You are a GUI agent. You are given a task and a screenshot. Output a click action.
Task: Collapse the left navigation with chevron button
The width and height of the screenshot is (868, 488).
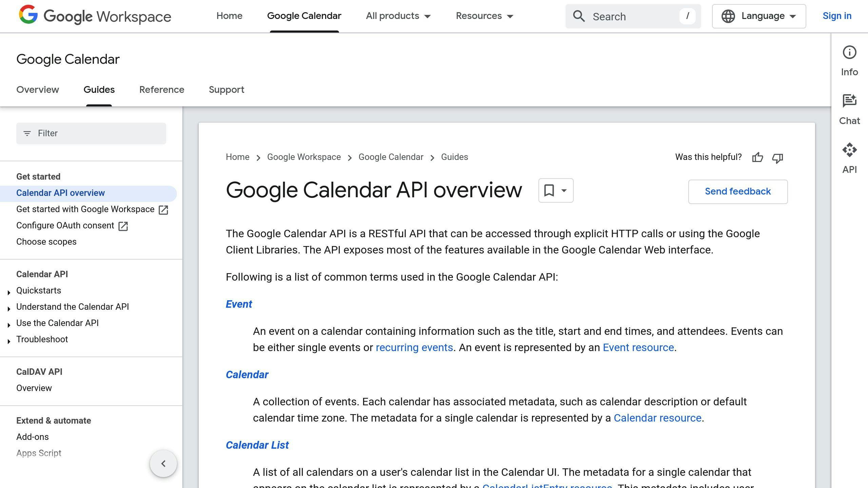click(x=163, y=463)
